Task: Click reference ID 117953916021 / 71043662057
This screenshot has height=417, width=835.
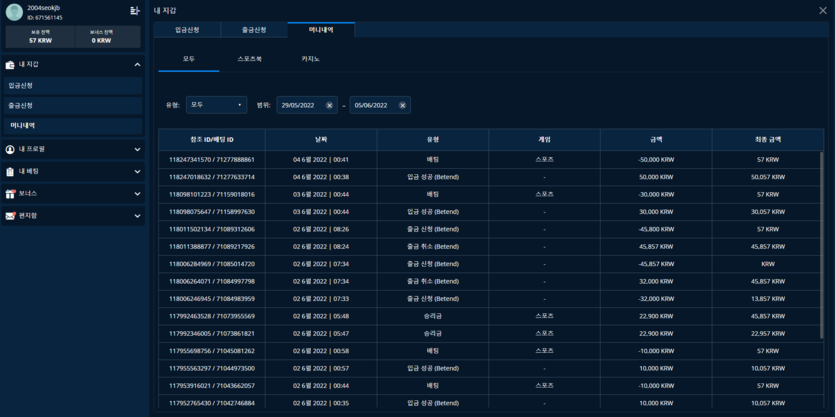Action: click(211, 386)
